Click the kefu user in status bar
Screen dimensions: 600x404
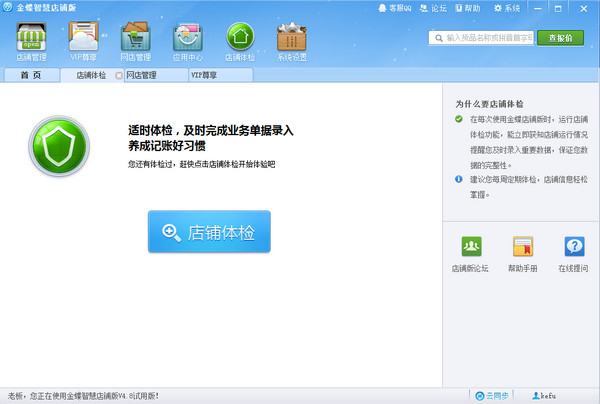point(544,396)
